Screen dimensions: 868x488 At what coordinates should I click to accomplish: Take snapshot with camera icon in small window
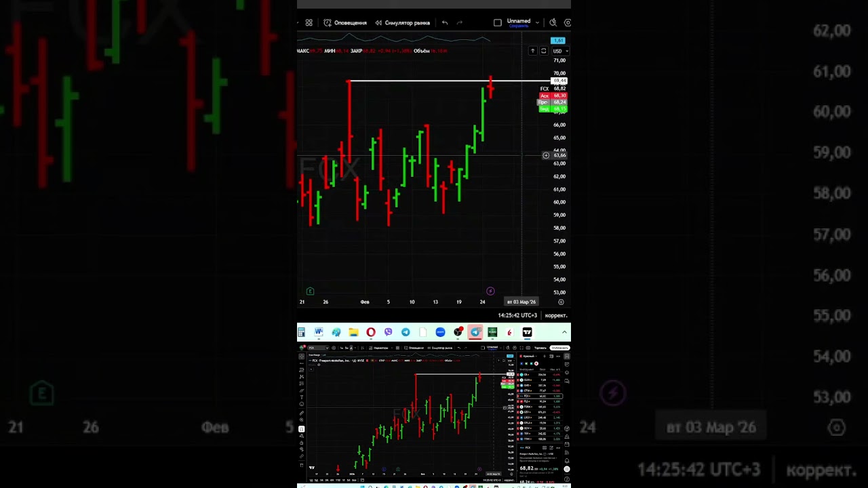click(x=528, y=348)
